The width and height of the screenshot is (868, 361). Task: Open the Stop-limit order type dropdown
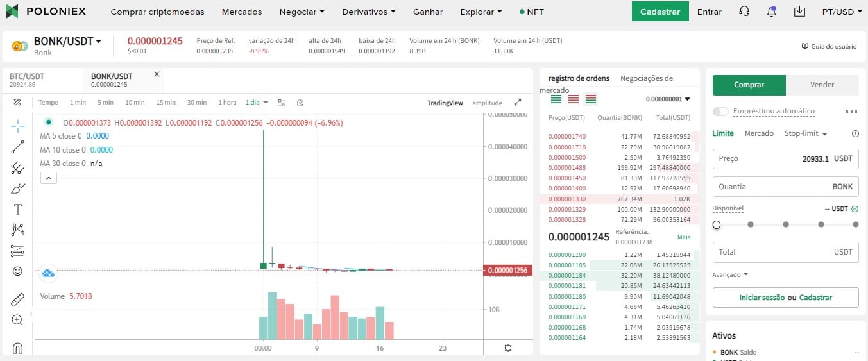click(x=806, y=133)
